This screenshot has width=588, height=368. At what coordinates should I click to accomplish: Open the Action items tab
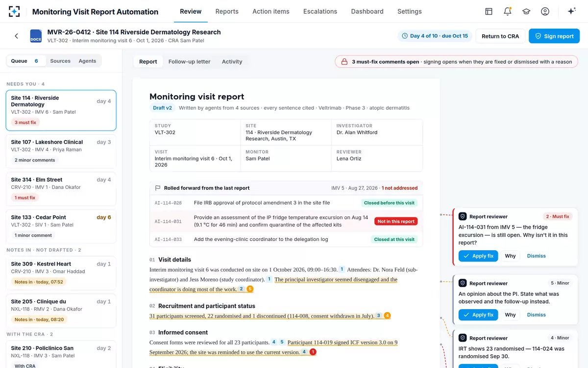271,11
